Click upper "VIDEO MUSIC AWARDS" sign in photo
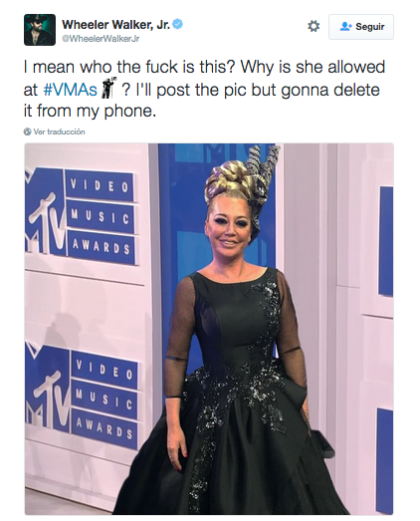 pyautogui.click(x=101, y=218)
